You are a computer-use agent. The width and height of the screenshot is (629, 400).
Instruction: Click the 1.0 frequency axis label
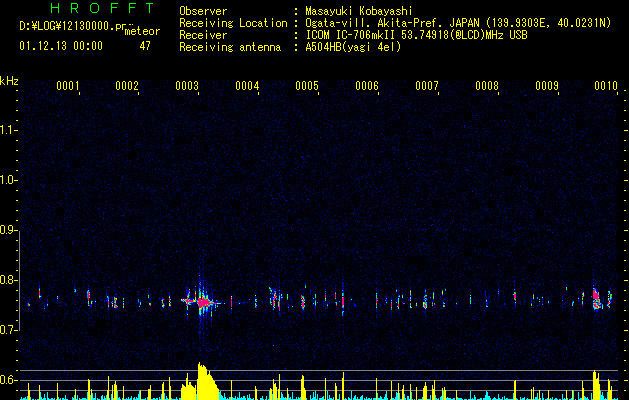click(8, 180)
